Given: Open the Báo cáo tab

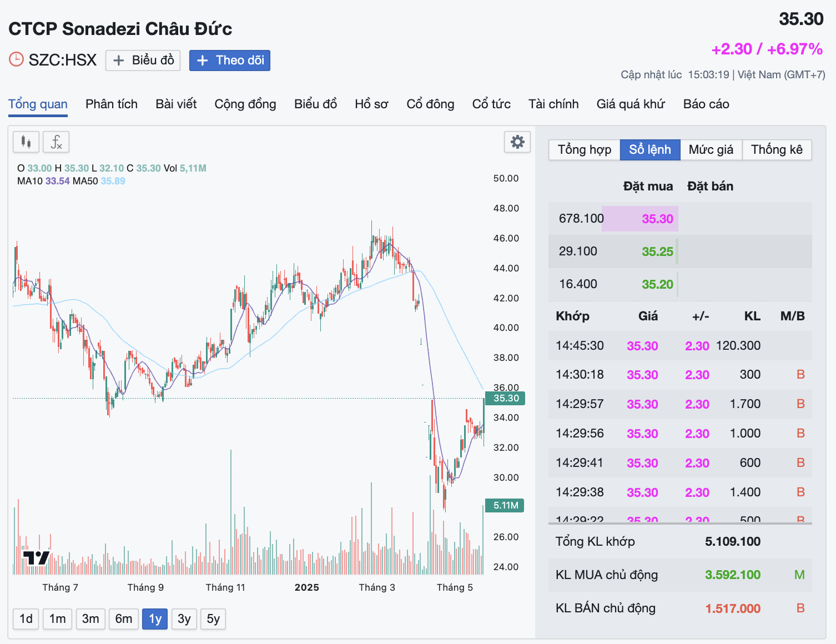Looking at the screenshot, I should click(706, 104).
